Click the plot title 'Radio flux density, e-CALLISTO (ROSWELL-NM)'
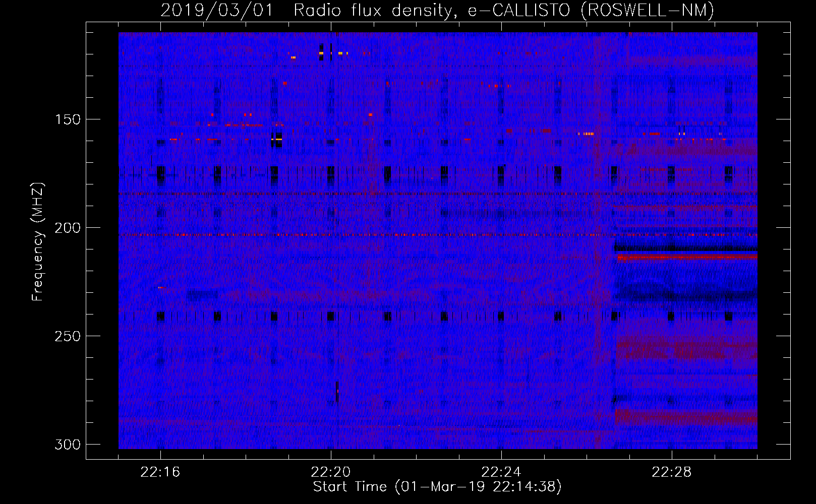Image resolution: width=816 pixels, height=504 pixels. coord(504,10)
